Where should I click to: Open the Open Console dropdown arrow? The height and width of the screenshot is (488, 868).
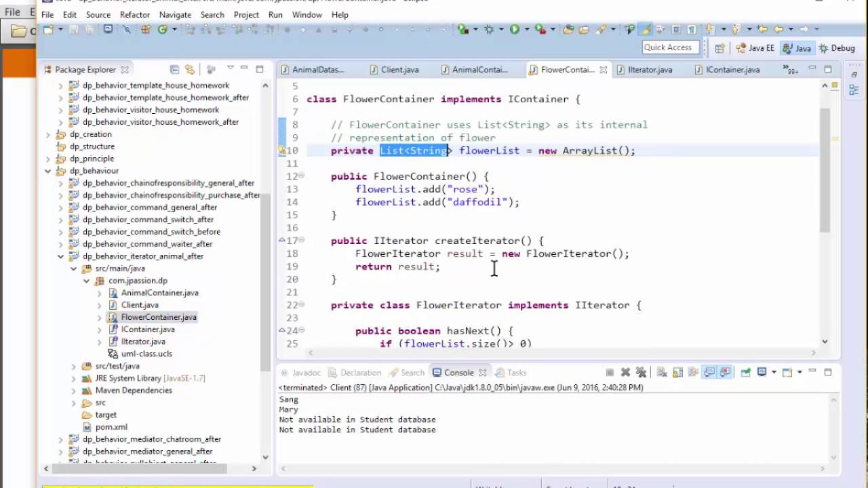point(800,372)
